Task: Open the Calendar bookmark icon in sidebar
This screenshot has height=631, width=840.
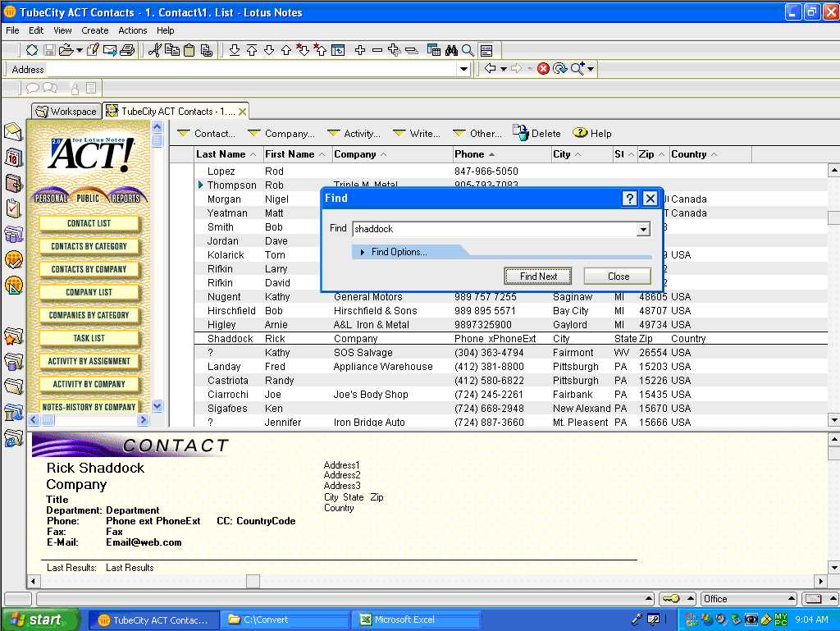Action: click(13, 158)
